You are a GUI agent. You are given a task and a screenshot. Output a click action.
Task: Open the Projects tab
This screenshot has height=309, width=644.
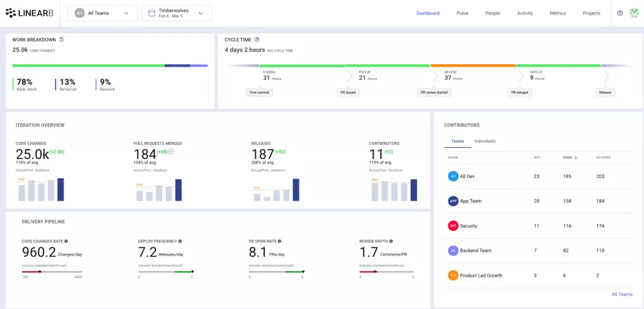591,13
